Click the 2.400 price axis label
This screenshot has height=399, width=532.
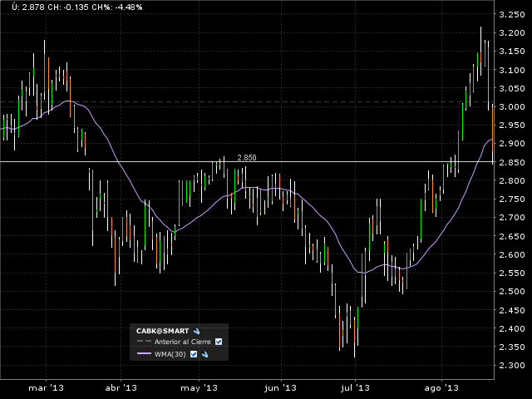[x=512, y=328]
